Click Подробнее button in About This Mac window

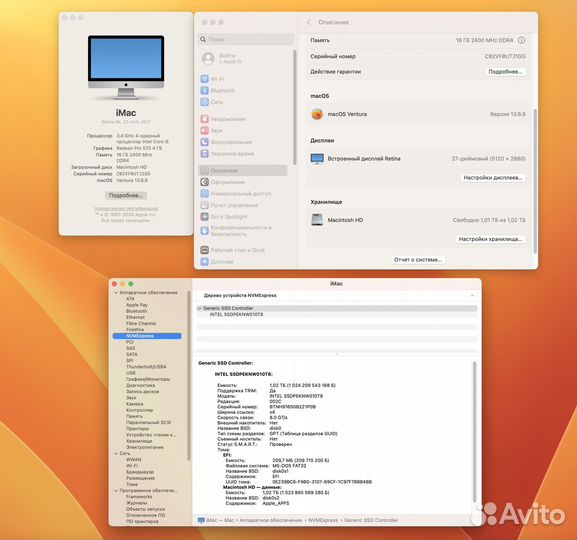[x=126, y=195]
